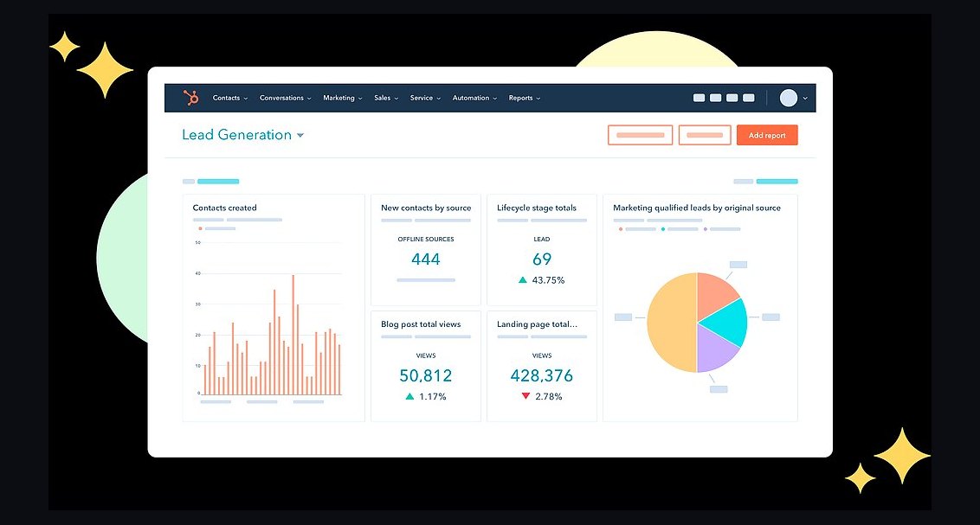The height and width of the screenshot is (525, 980).
Task: Click the purple legend dot in the pie chart card
Action: [706, 229]
